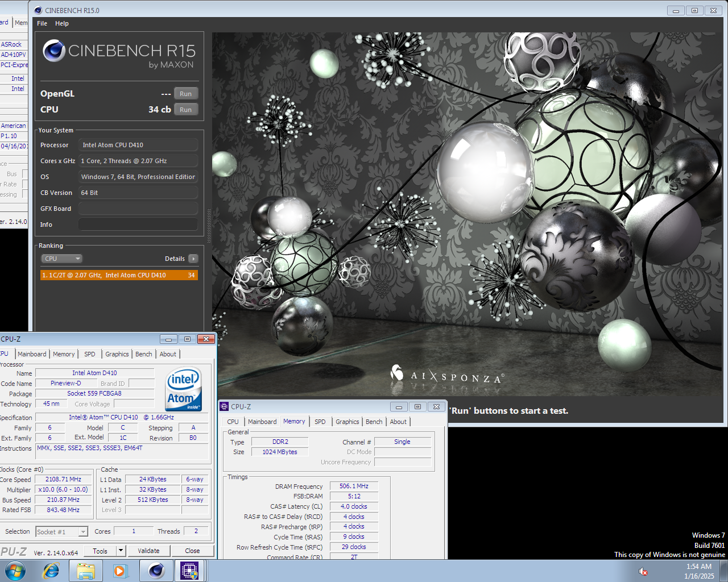Click the Cinebench panel splitter handle

click(209, 226)
